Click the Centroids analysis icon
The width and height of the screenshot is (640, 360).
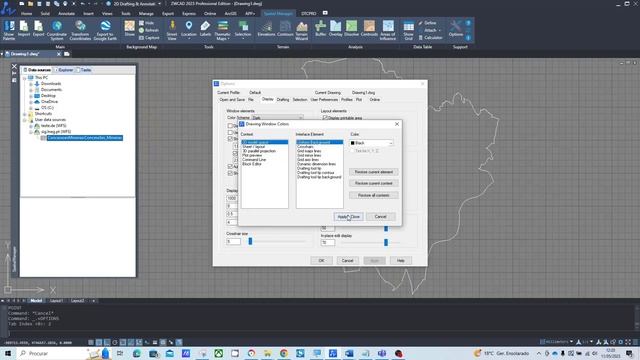(369, 29)
